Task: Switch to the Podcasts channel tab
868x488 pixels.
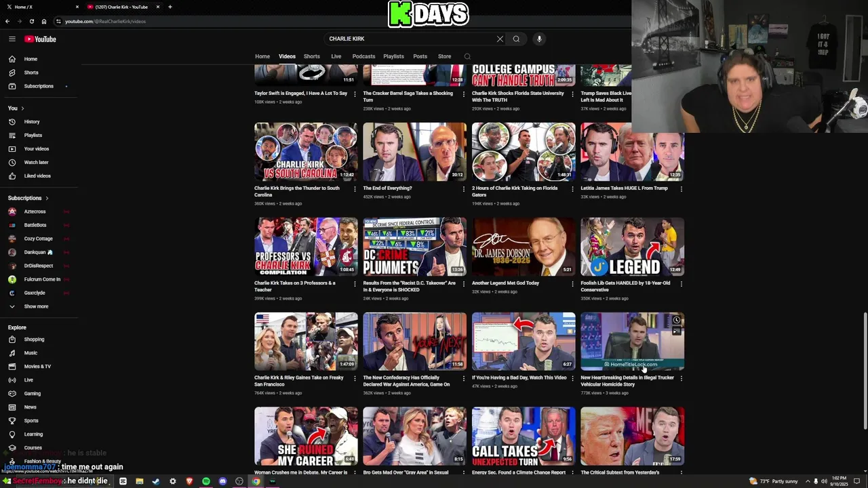Action: (x=363, y=56)
